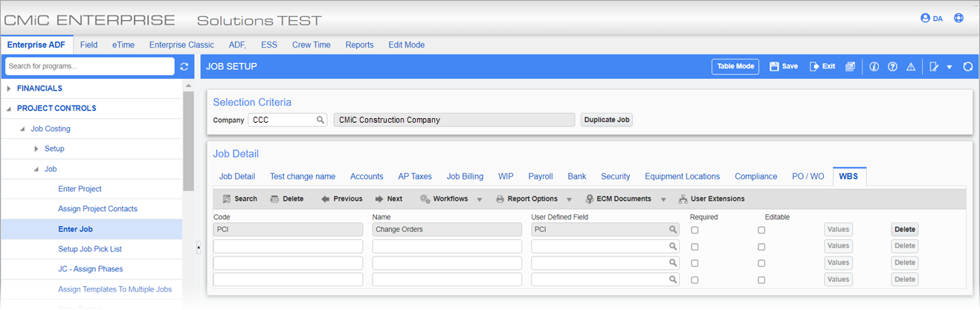Click the Duplicate Job button
This screenshot has width=980, height=310.
(x=607, y=120)
